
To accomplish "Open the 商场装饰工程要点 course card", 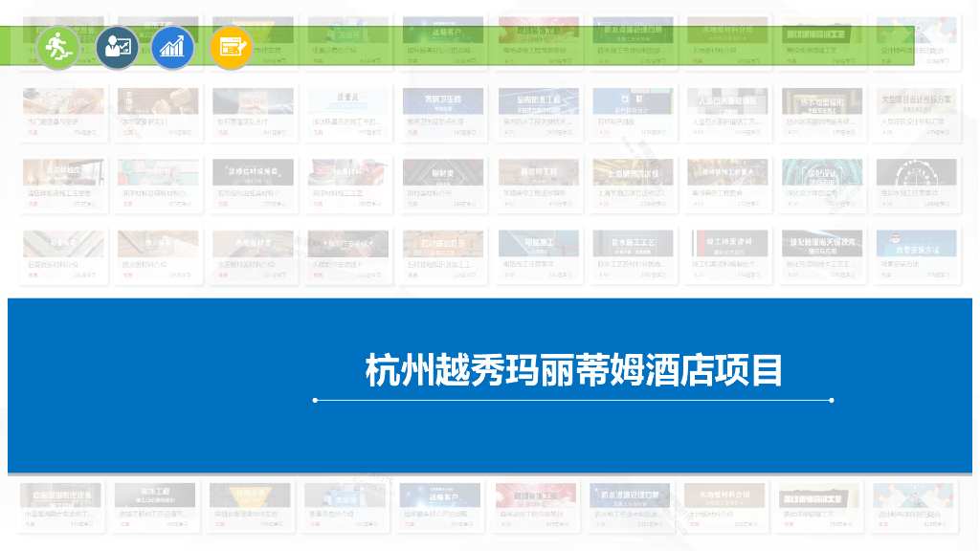I will [727, 185].
